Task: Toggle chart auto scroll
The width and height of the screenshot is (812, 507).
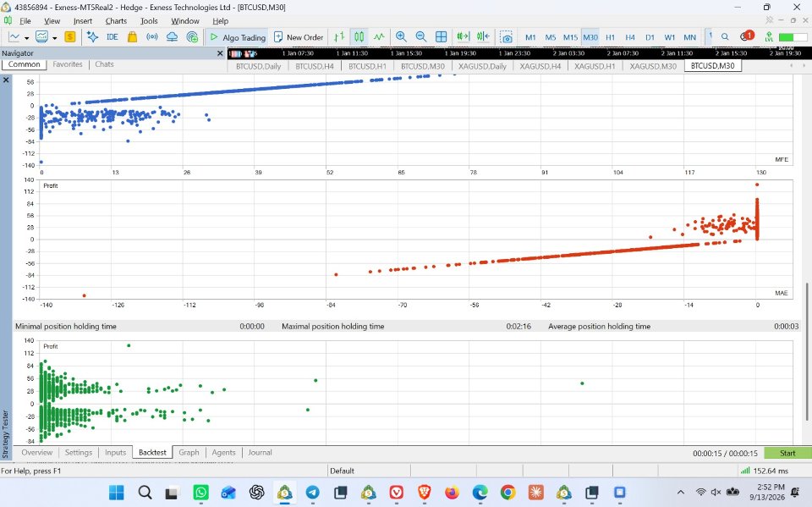Action: (x=463, y=36)
